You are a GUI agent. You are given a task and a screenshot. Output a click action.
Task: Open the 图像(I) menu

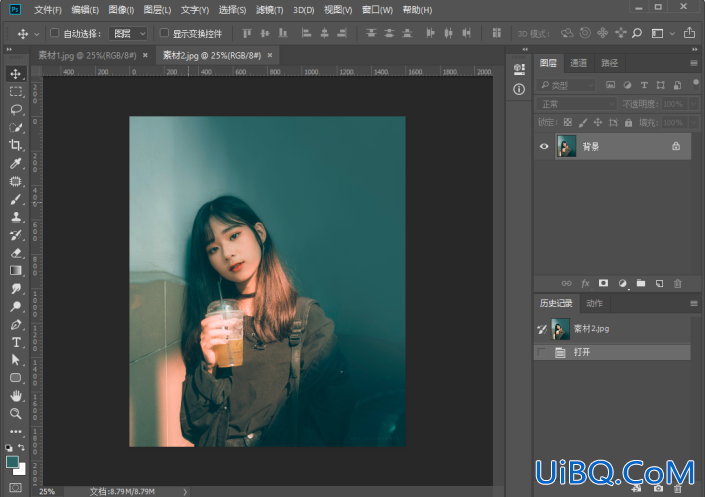coord(121,10)
